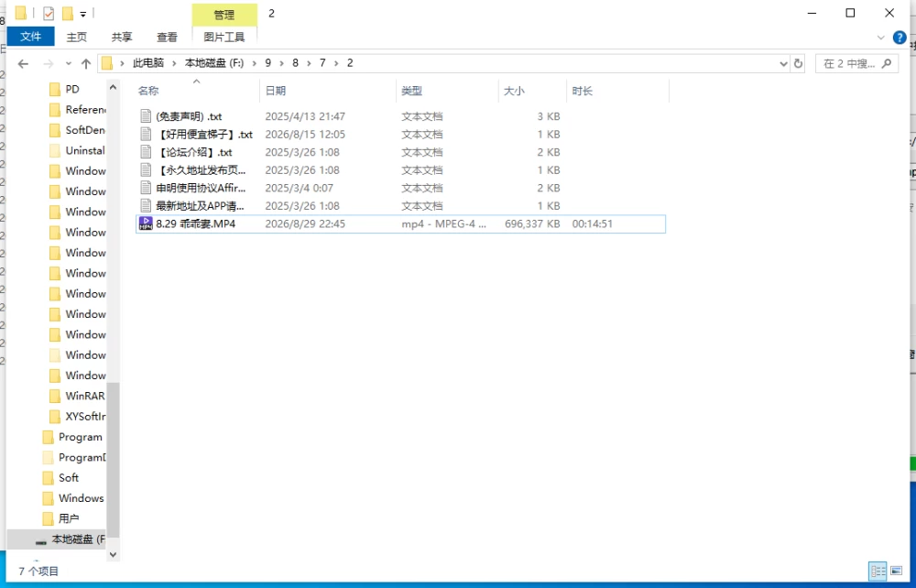Image resolution: width=916 pixels, height=588 pixels.
Task: Click the Properties checkmark icon in title bar
Action: (49, 13)
